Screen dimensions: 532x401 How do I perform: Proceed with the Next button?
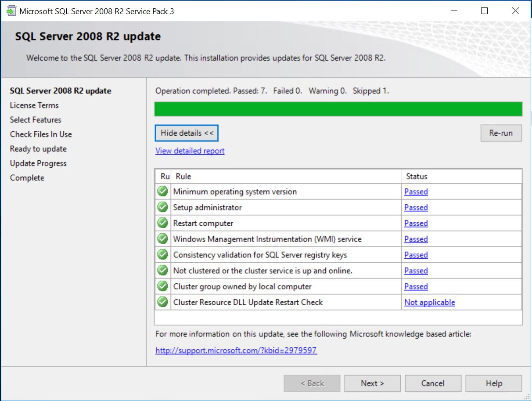click(373, 383)
